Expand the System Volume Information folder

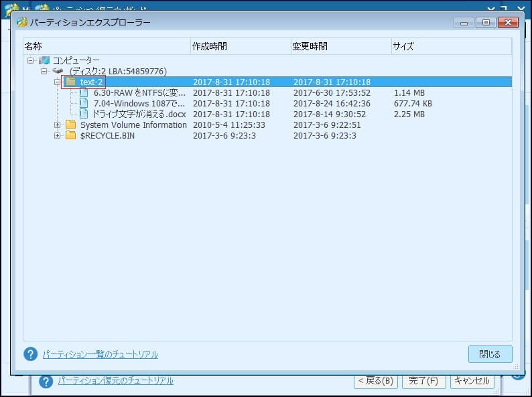[x=57, y=125]
